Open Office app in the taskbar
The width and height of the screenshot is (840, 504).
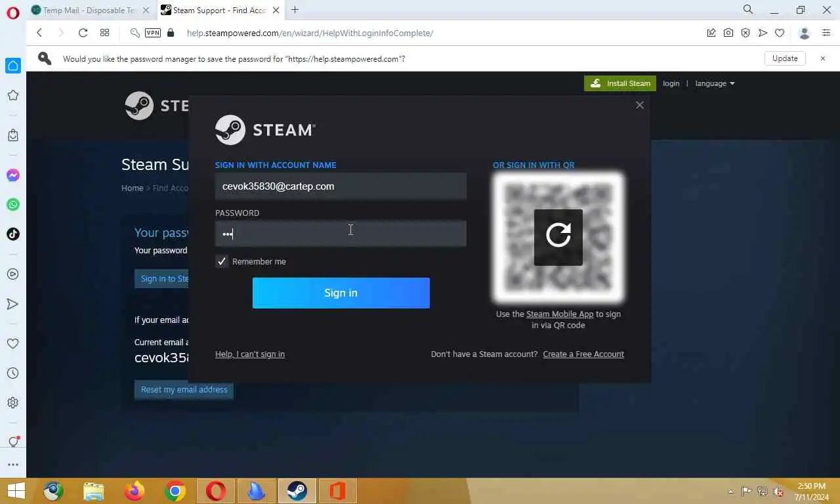pyautogui.click(x=337, y=491)
